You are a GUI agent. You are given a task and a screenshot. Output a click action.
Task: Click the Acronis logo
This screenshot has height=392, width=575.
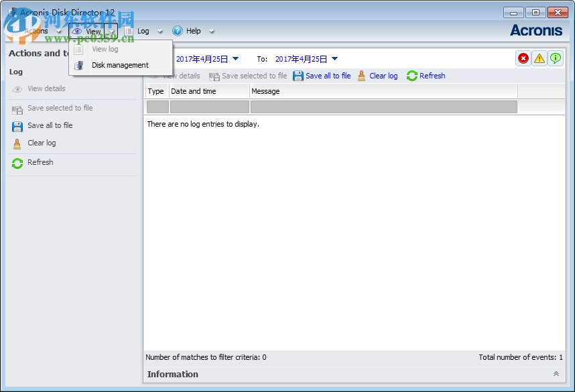[536, 30]
